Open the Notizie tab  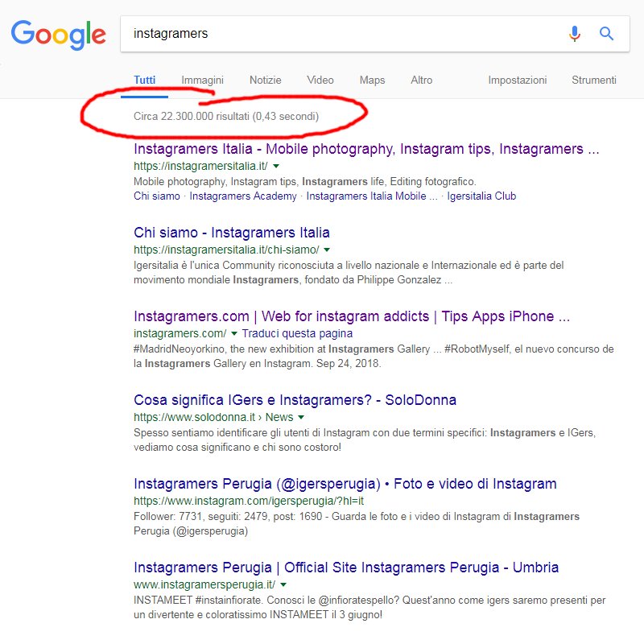266,80
